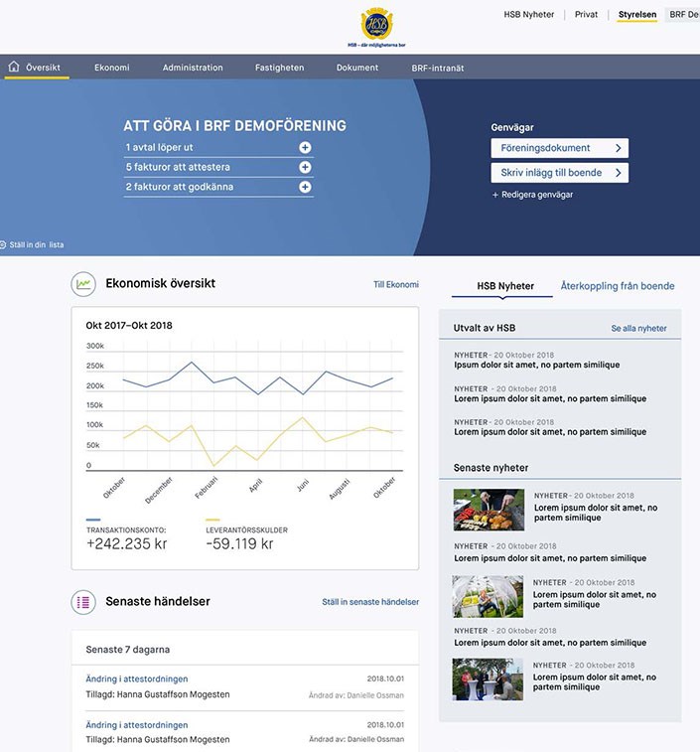The width and height of the screenshot is (700, 752).
Task: Switch to Återkoppling från boende tab
Action: (x=617, y=286)
